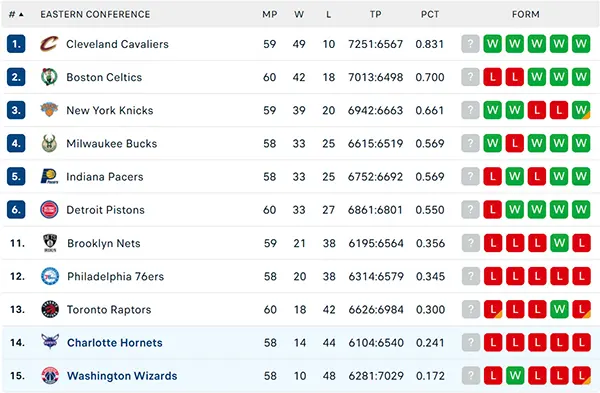The height and width of the screenshot is (393, 600).
Task: Click Cavaliers' gray upcoming match question badge
Action: coord(470,44)
